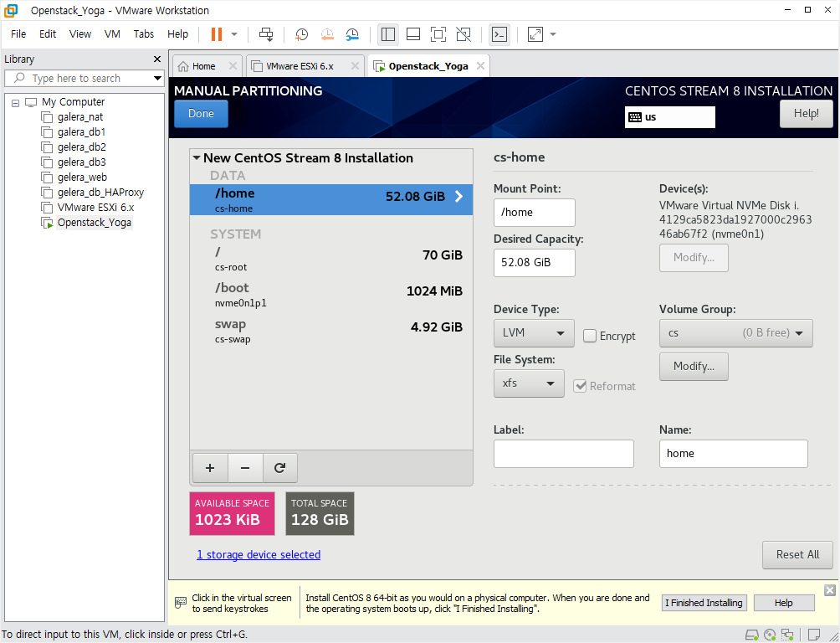840x643 pixels.
Task: Open the View menu
Action: 79,33
